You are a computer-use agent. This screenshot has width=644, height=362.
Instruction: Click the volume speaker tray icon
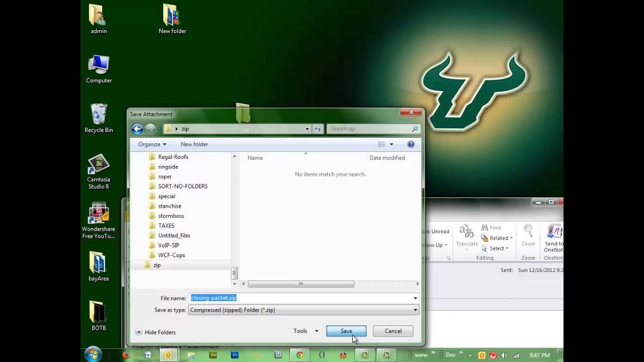click(x=504, y=355)
